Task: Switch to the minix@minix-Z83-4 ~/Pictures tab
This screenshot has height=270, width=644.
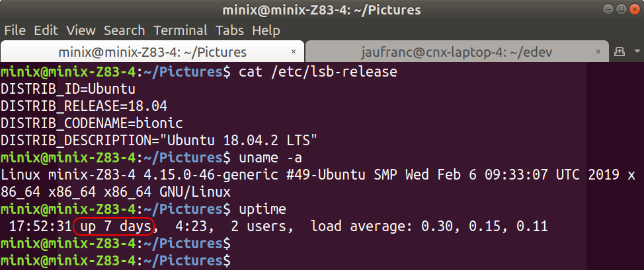Action: click(152, 51)
